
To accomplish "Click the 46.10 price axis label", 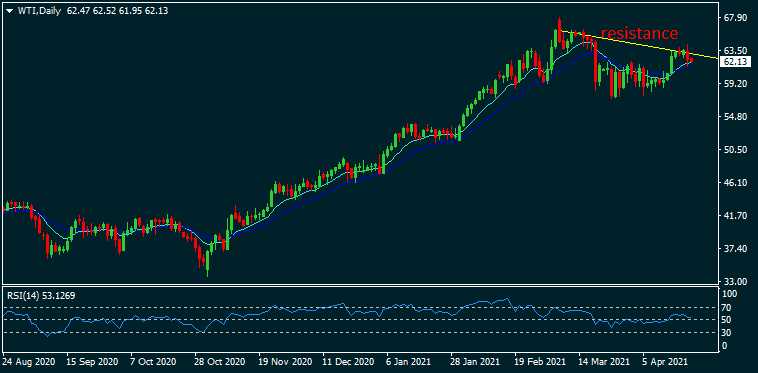I will click(x=735, y=183).
